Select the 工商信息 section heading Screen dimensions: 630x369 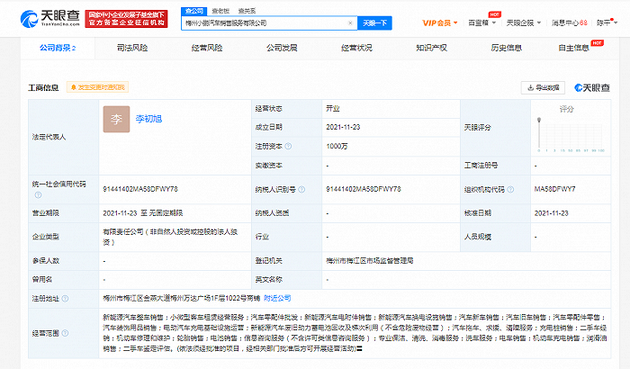point(43,88)
